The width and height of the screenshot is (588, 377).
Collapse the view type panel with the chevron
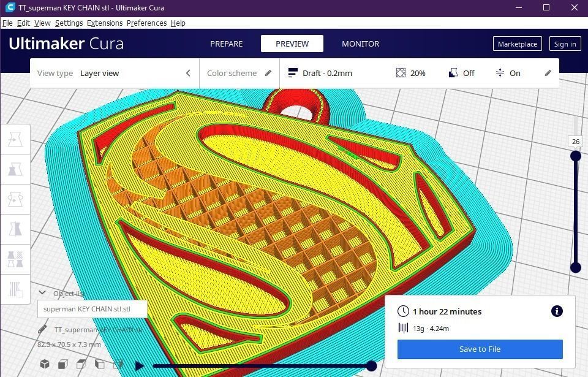188,73
